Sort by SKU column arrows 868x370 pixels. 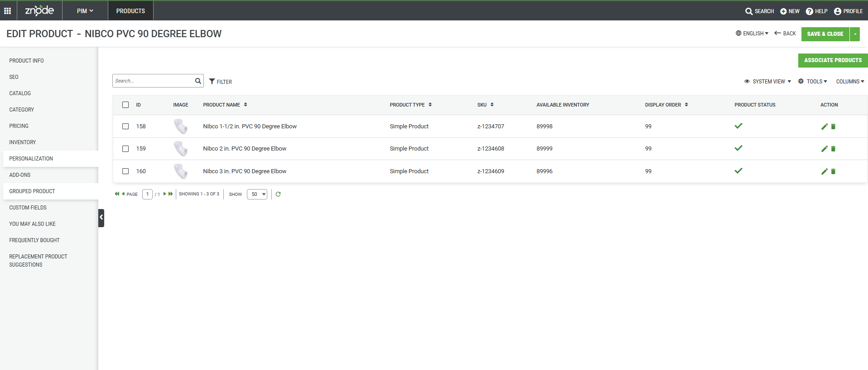click(492, 105)
